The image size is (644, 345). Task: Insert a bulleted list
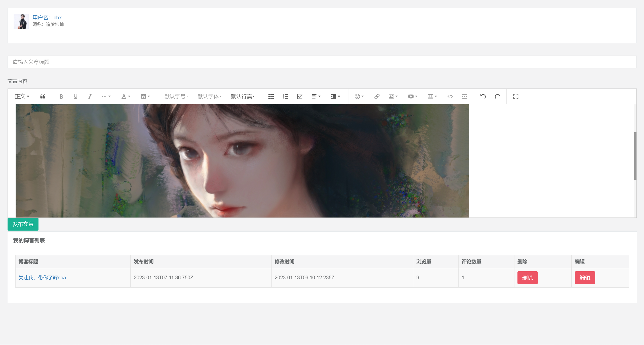(271, 97)
